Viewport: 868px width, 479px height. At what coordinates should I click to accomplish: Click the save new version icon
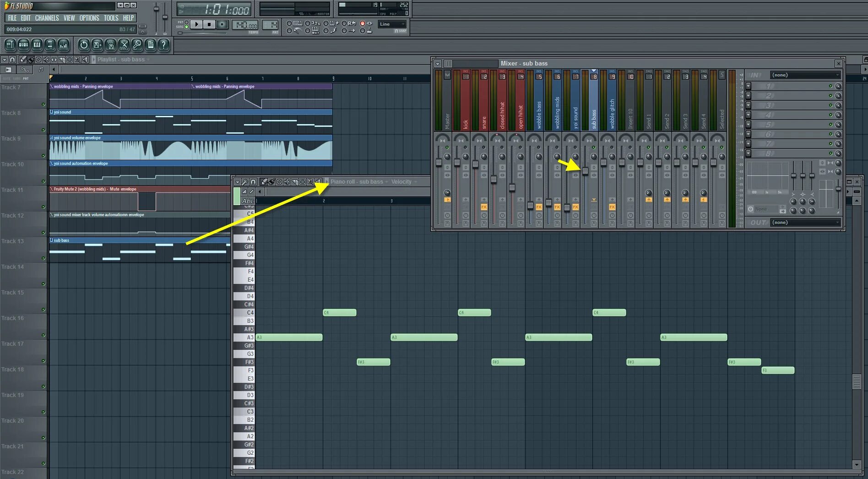tap(97, 45)
